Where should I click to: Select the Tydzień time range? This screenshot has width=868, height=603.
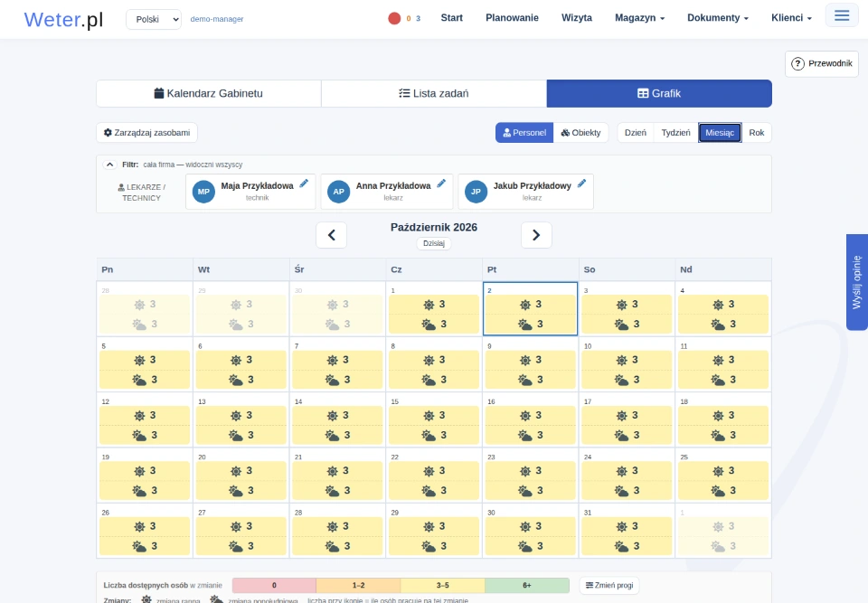pos(676,133)
